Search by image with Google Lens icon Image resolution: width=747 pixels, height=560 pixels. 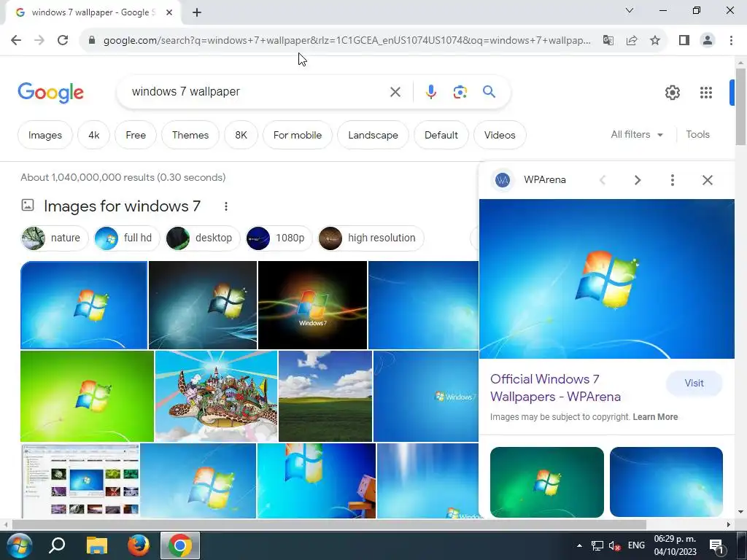pyautogui.click(x=460, y=92)
